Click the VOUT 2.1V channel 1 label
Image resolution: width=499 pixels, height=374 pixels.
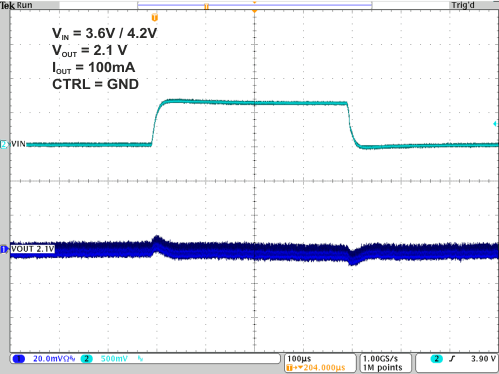click(x=32, y=249)
